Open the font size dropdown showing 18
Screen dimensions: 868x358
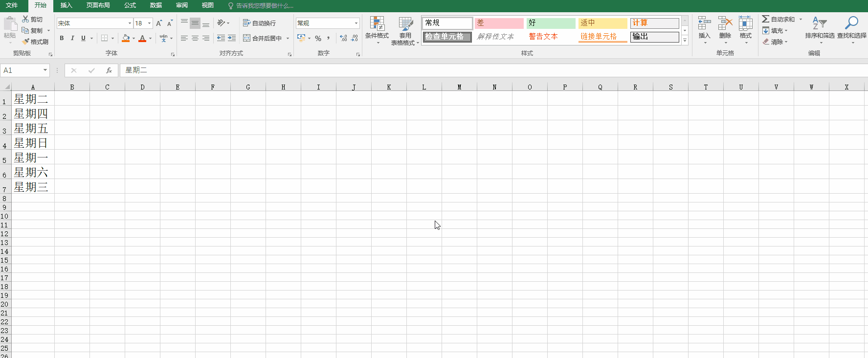coord(149,23)
